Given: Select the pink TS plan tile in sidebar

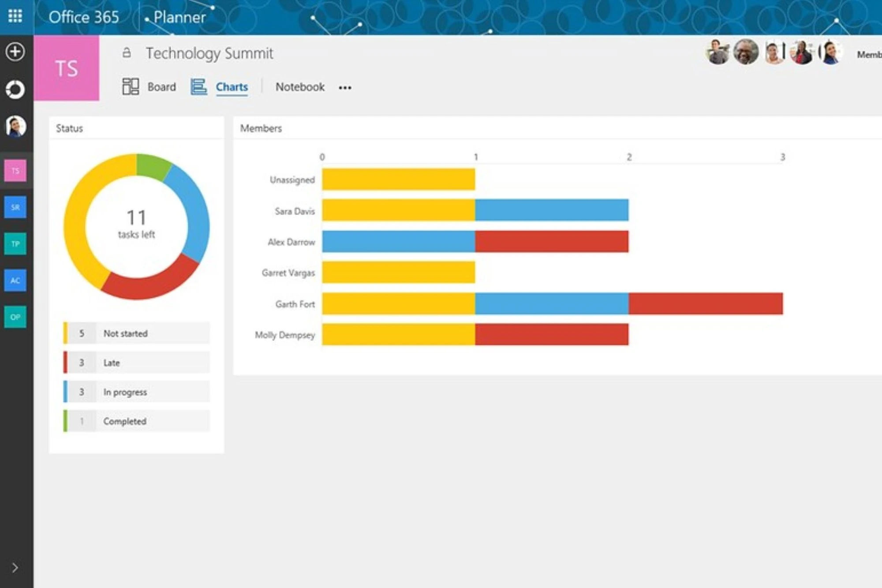Looking at the screenshot, I should 15,171.
